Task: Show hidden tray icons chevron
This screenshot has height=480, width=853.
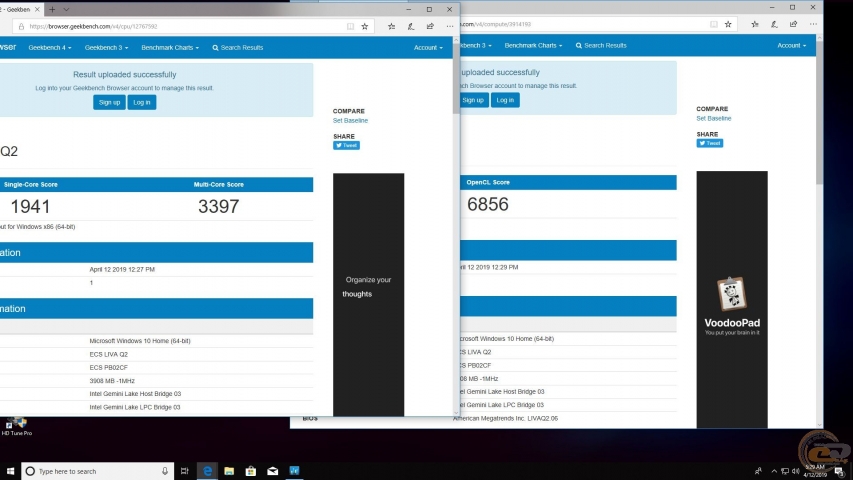Action: [774, 471]
